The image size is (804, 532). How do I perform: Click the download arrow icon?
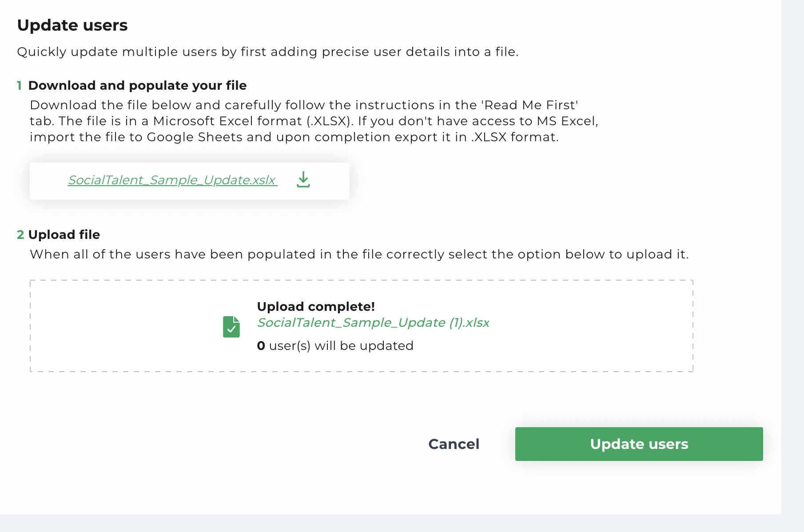(303, 180)
